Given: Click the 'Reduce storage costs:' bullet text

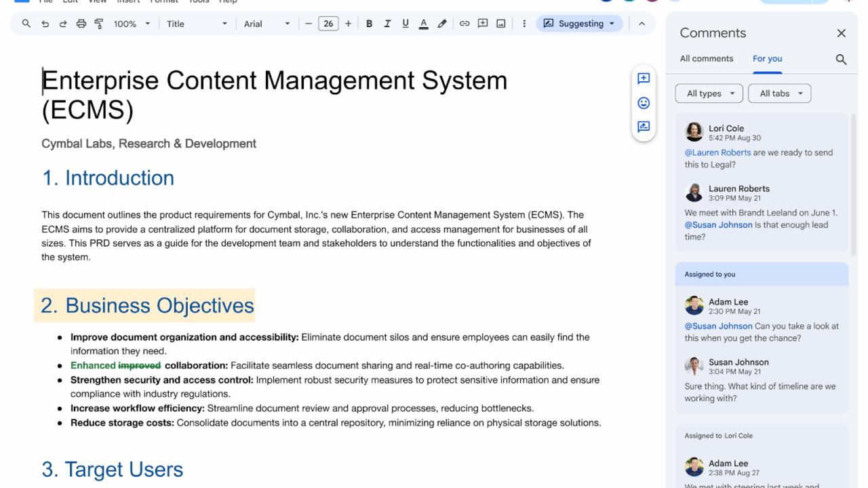Looking at the screenshot, I should point(122,423).
